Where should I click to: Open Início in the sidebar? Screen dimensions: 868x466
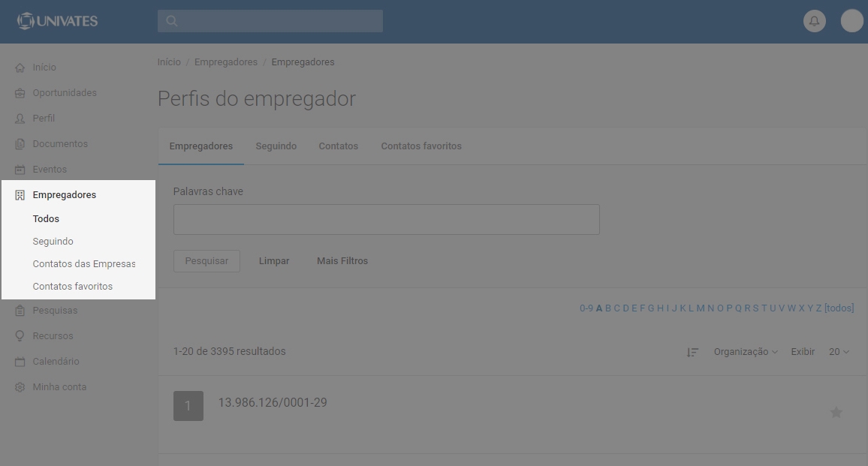point(44,68)
